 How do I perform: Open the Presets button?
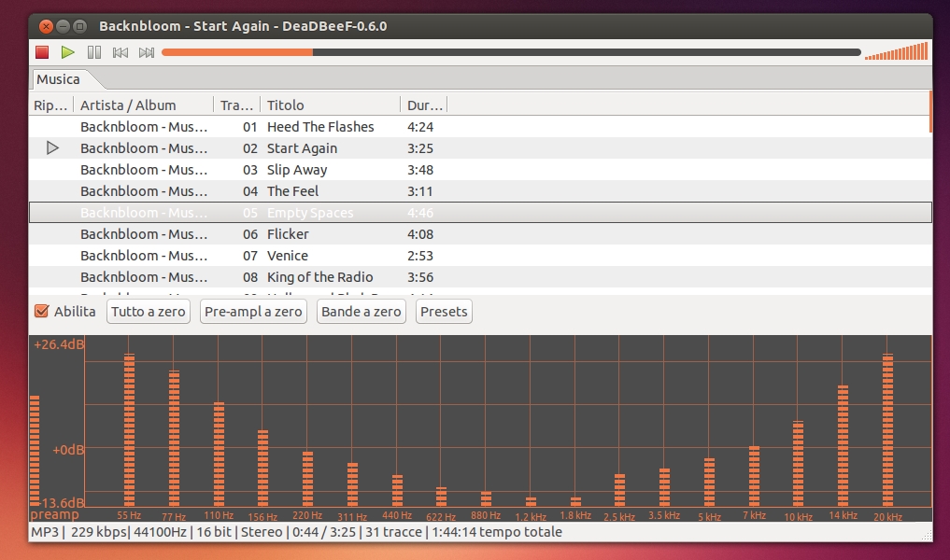tap(444, 312)
